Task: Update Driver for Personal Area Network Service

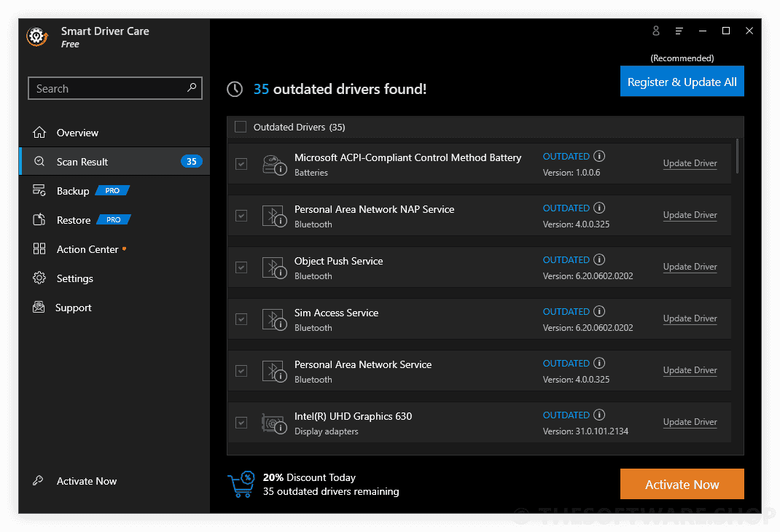Action: pyautogui.click(x=690, y=370)
